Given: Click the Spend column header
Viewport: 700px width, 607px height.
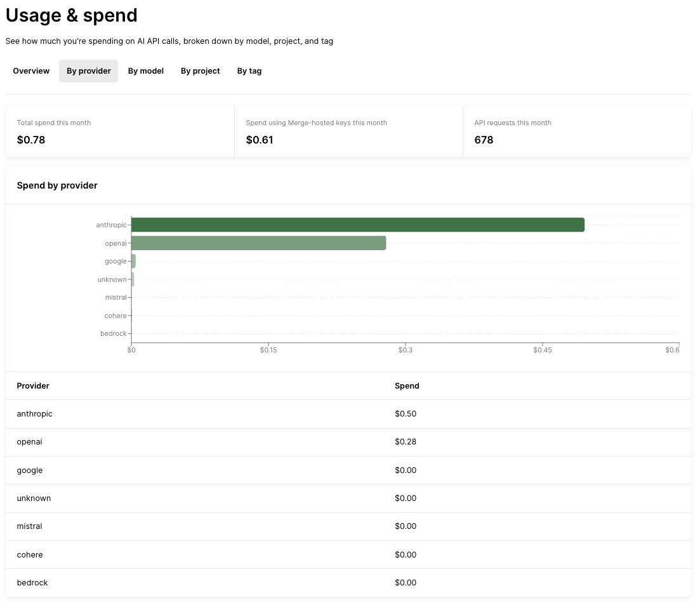Looking at the screenshot, I should 407,385.
